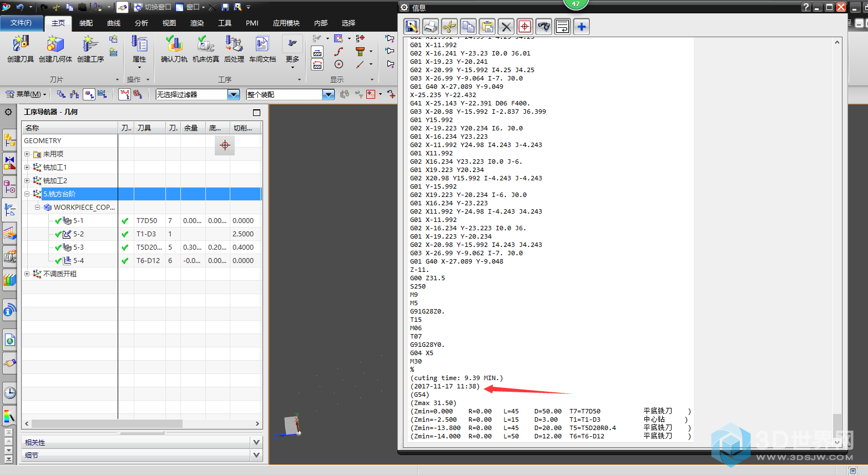Click the 信息 window vertical scrollbar up arrow
The image size is (868, 475).
(x=837, y=42)
